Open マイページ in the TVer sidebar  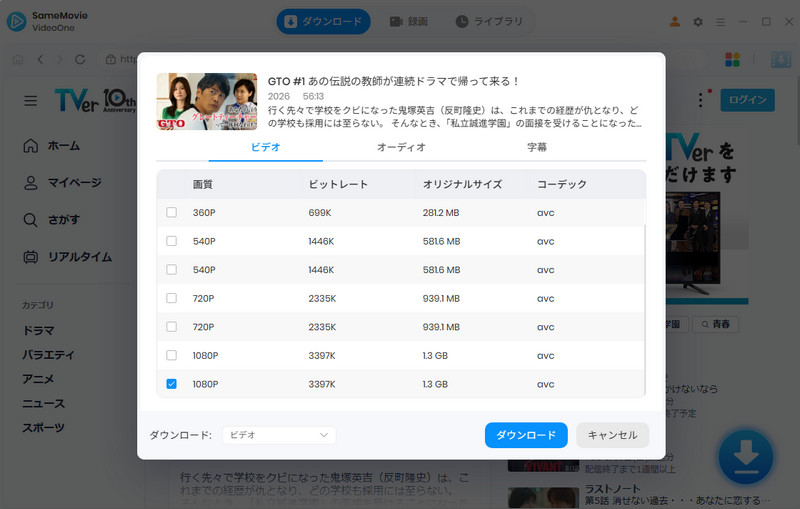(x=62, y=183)
